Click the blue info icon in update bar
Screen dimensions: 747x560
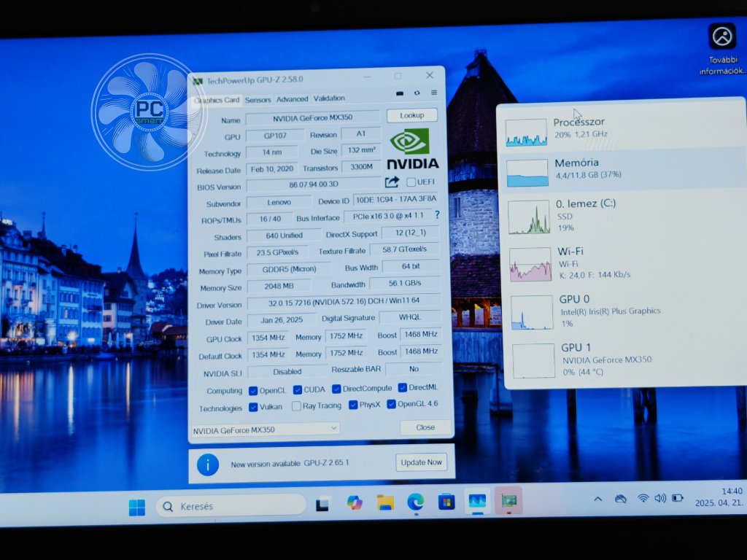click(x=208, y=464)
